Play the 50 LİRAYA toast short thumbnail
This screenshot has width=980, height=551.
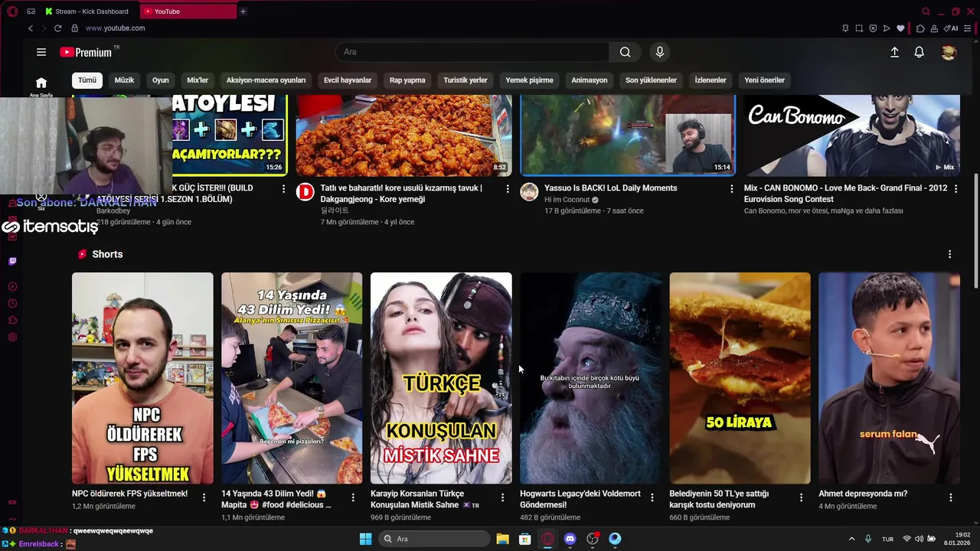click(x=740, y=378)
